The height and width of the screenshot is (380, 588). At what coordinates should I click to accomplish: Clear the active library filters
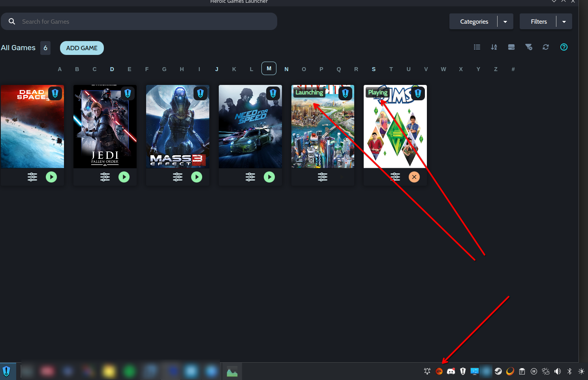pos(529,47)
